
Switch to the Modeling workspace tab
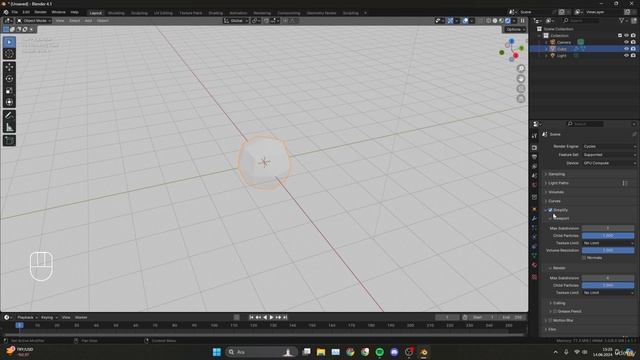coord(116,13)
